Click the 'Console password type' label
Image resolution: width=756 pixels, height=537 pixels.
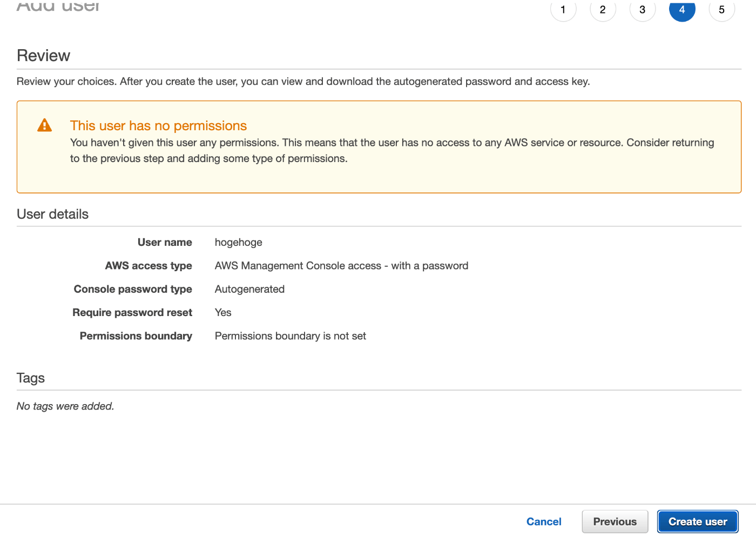[x=133, y=289]
